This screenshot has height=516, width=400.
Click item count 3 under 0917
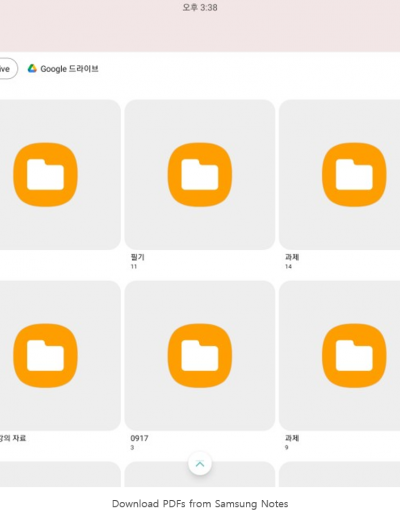click(132, 447)
